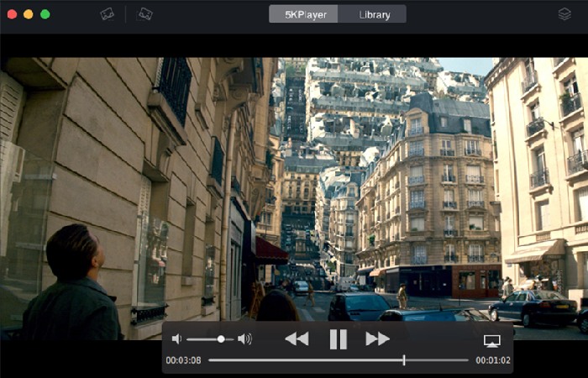Pause the video playback
Viewport: 588px width, 378px height.
(x=338, y=339)
